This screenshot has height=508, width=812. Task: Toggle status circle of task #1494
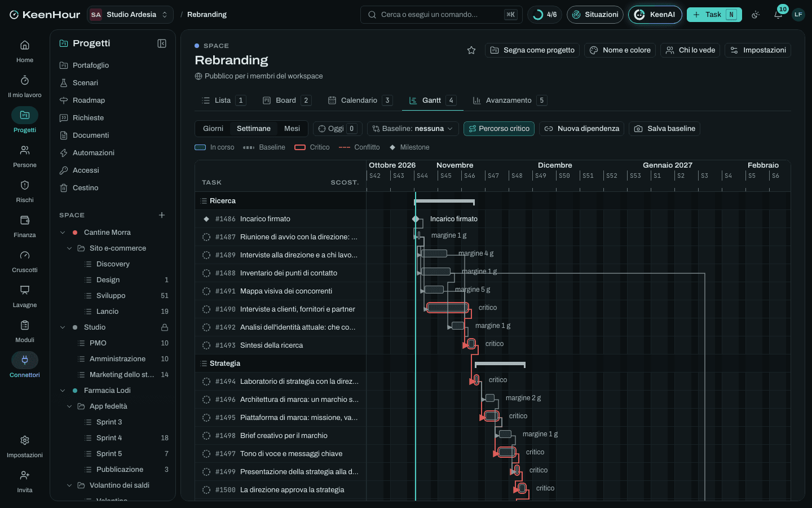click(x=206, y=382)
